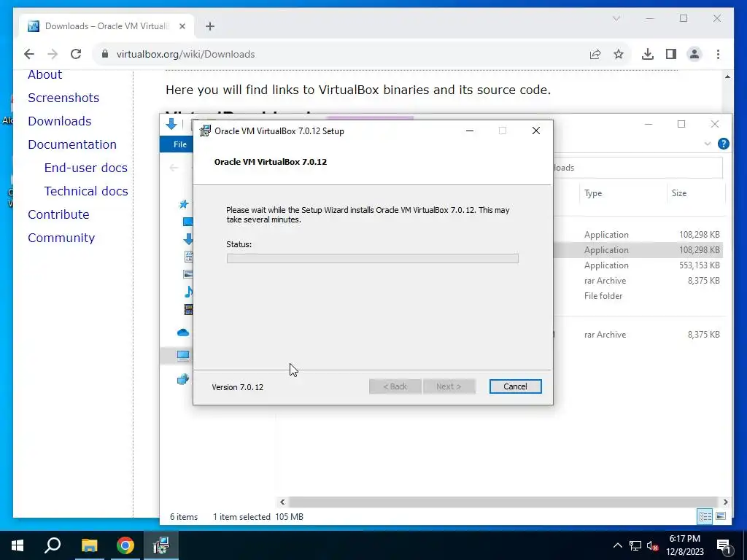The width and height of the screenshot is (747, 560).
Task: Open File Explorer from taskbar
Action: 89,545
